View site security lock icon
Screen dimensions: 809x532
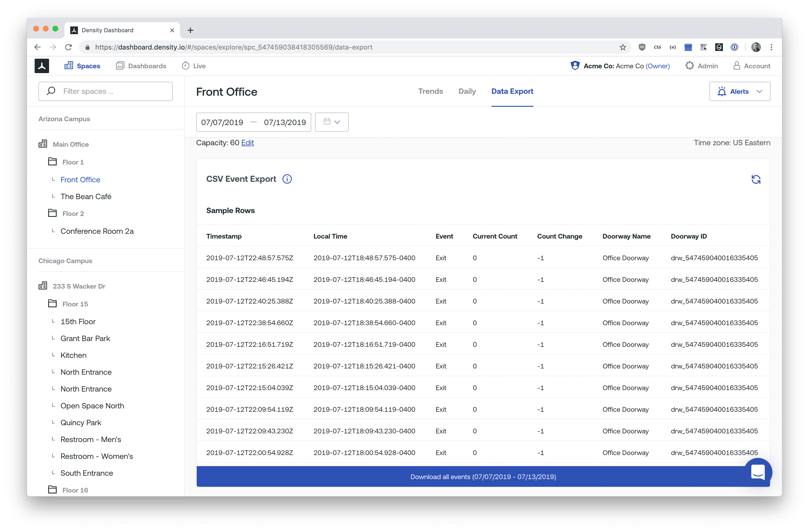(x=87, y=47)
